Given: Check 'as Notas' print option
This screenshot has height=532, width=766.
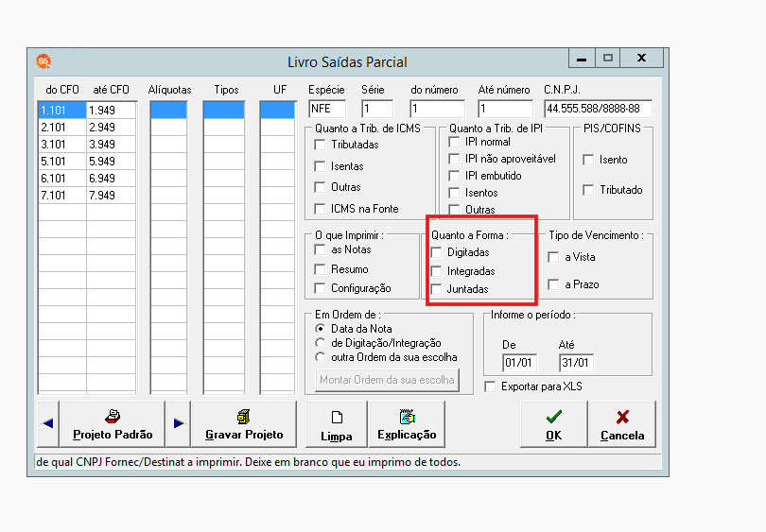Looking at the screenshot, I should click(320, 249).
